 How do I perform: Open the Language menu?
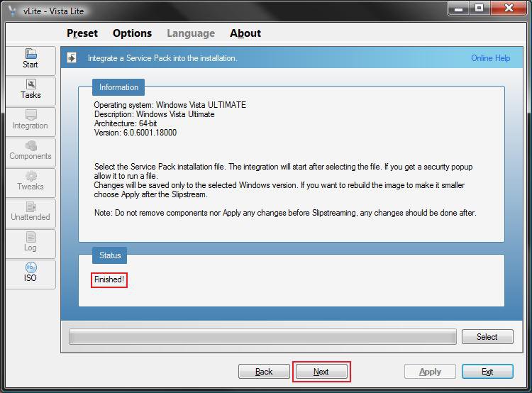(191, 33)
